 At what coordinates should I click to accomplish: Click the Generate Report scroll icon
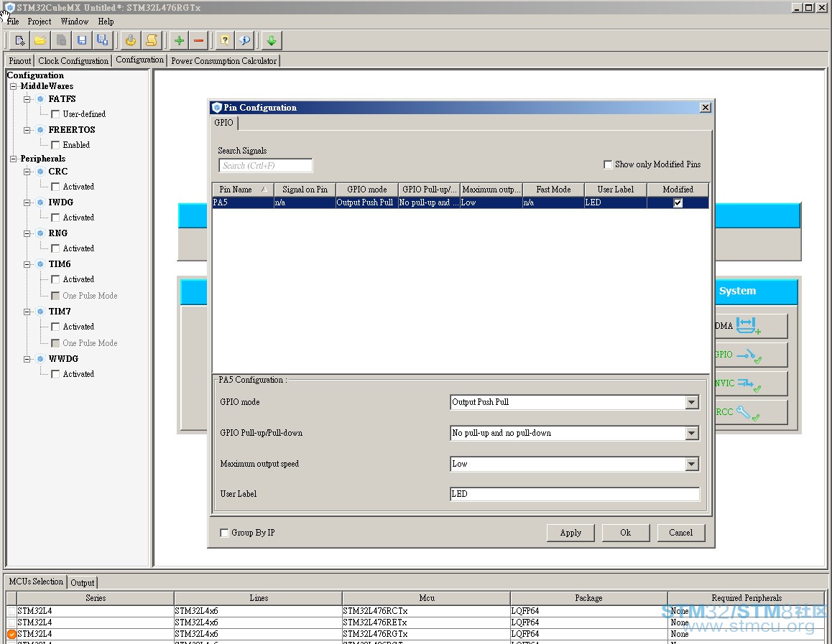click(x=151, y=40)
